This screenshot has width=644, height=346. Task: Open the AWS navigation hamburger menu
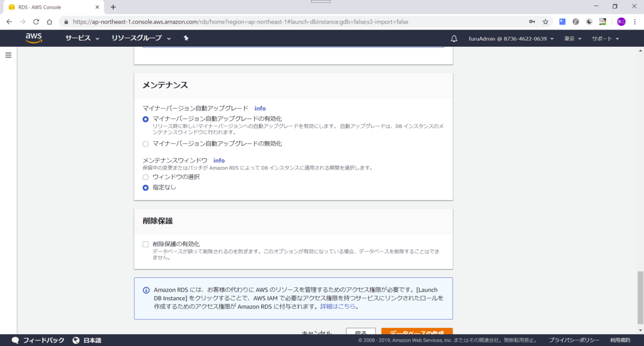click(8, 54)
